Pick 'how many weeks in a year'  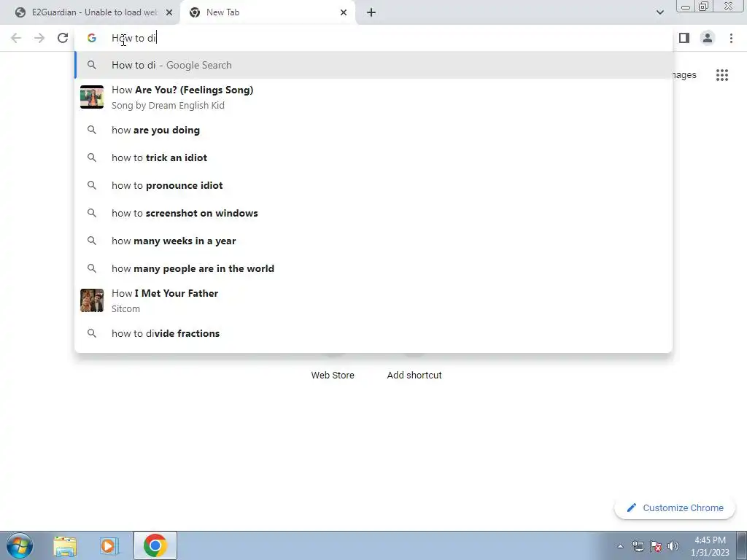pyautogui.click(x=373, y=241)
